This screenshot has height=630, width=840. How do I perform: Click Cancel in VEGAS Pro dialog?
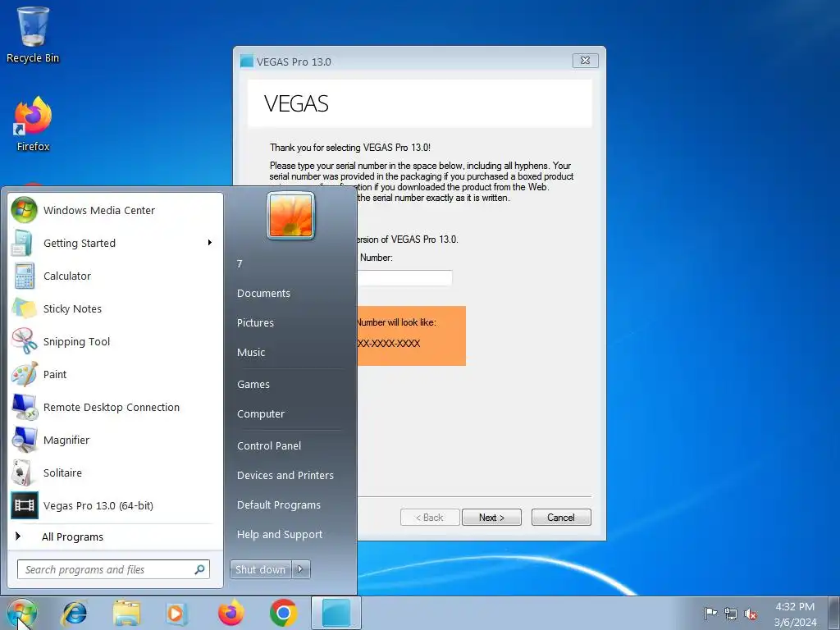click(x=561, y=518)
